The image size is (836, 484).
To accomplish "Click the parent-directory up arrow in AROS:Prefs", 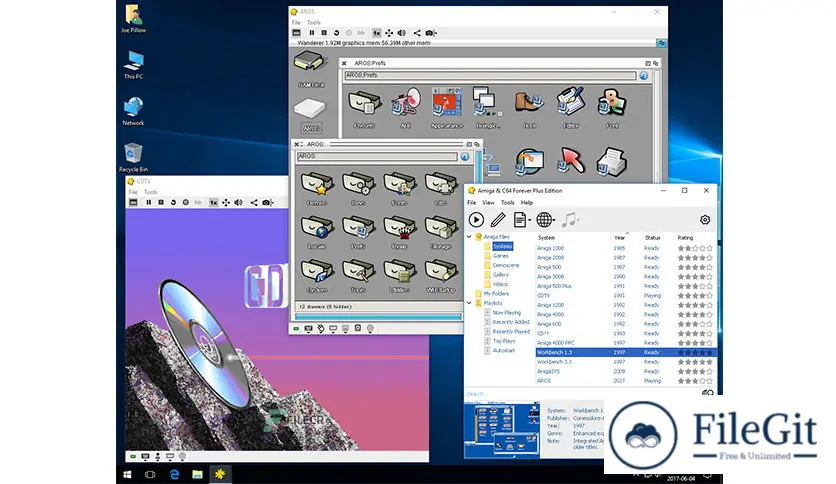I will (x=644, y=76).
